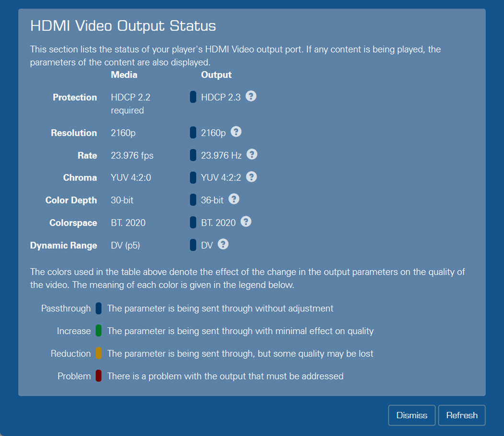Click the 'Media' column header

coord(124,75)
